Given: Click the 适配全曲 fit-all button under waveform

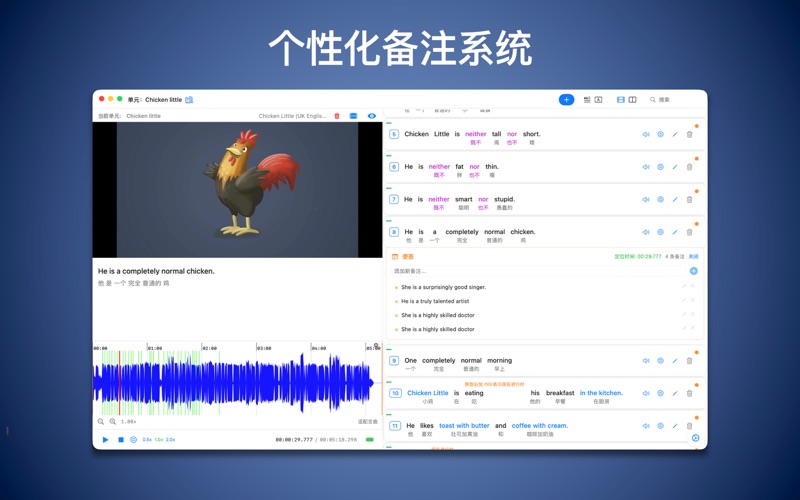Looking at the screenshot, I should pos(367,421).
